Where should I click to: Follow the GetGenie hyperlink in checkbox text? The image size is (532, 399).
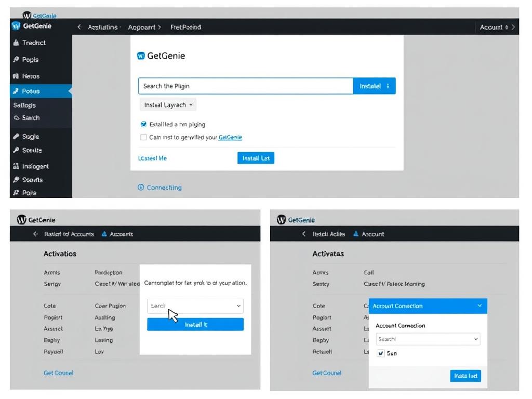pos(230,138)
